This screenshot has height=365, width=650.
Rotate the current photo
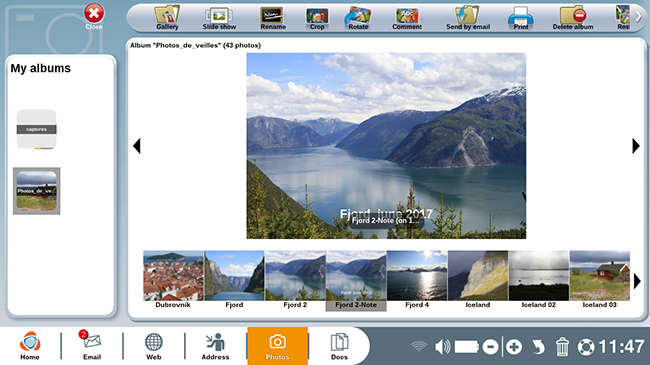point(358,18)
